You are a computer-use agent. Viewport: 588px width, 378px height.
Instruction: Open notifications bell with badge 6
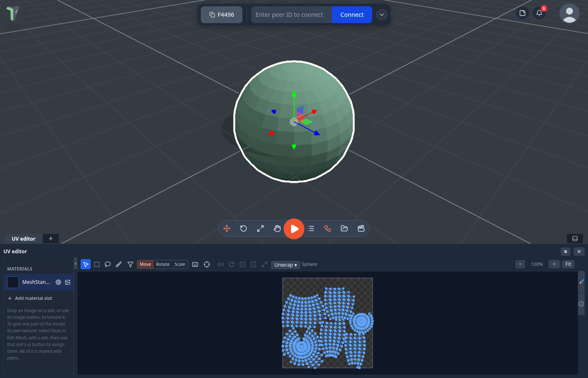point(539,13)
